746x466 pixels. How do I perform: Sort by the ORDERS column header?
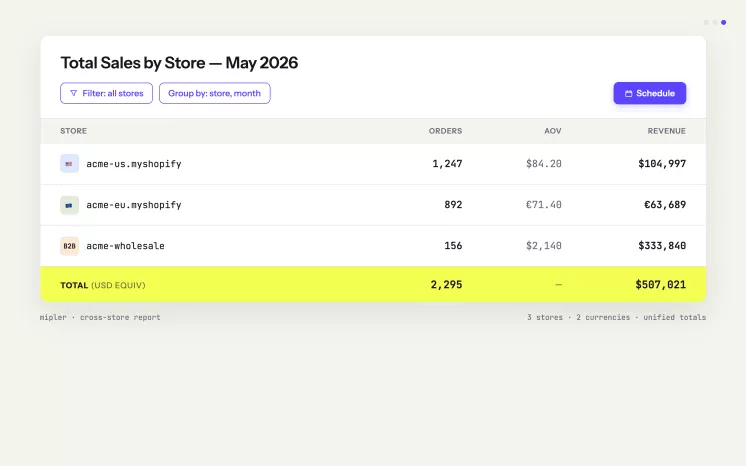445,131
